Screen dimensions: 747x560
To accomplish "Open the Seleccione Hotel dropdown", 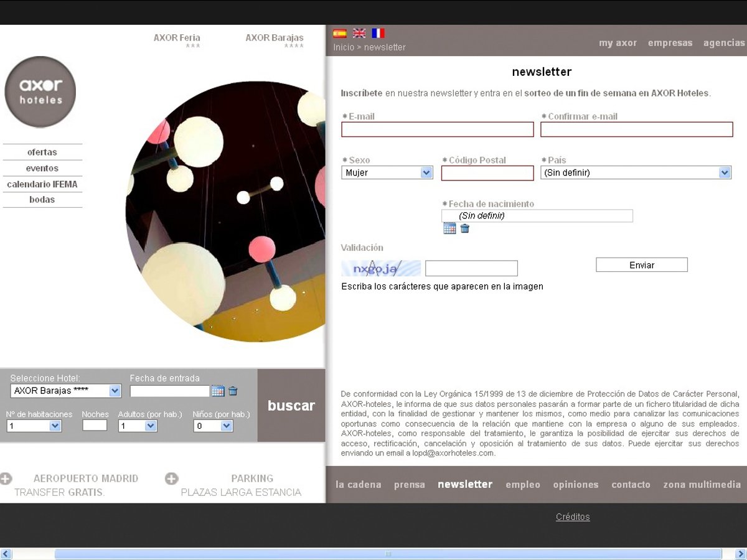I will pos(65,391).
